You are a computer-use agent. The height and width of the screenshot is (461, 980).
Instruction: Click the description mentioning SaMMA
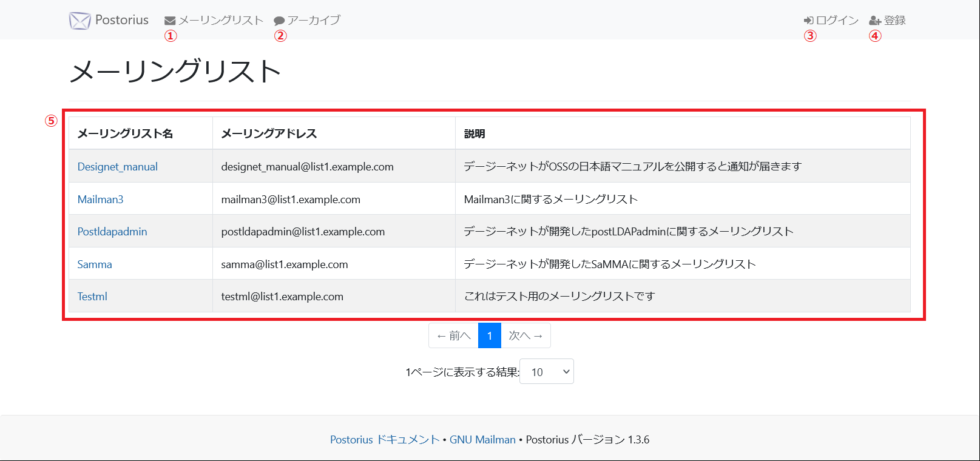click(610, 264)
